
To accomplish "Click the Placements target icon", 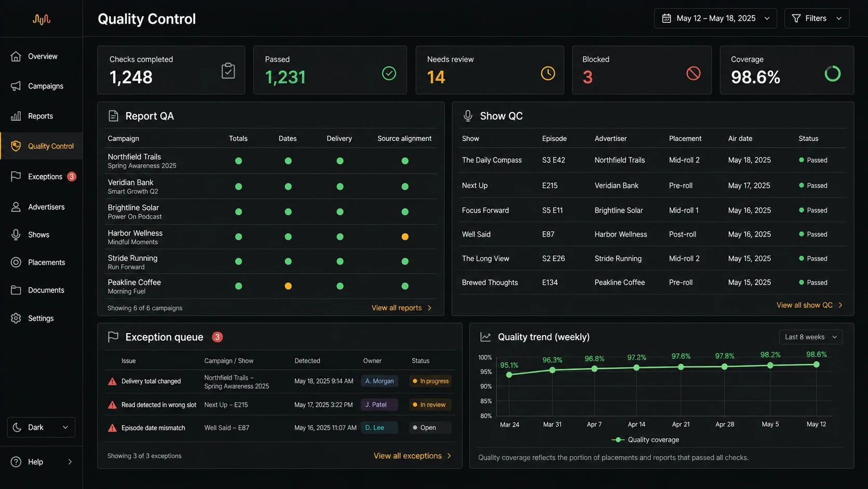I will pos(16,262).
